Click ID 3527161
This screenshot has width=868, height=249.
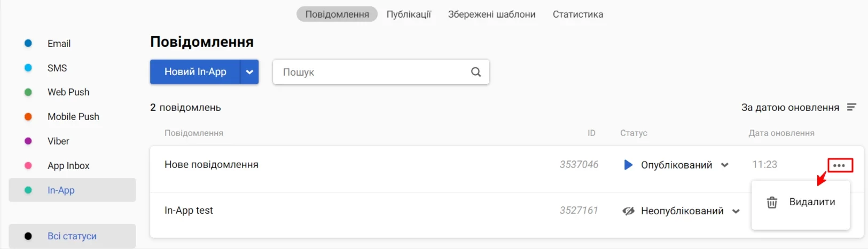579,211
